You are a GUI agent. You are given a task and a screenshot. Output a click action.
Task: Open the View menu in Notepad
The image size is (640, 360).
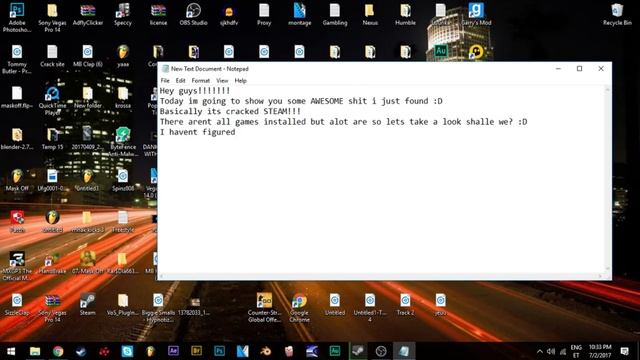click(222, 80)
